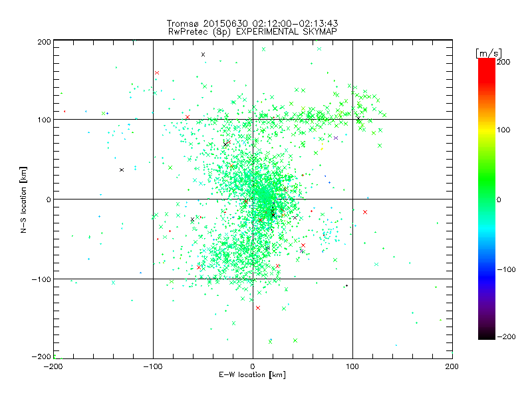Image resolution: width=532 pixels, height=399 pixels.
Task: Click the x-axis tick label '100'
Action: click(352, 366)
